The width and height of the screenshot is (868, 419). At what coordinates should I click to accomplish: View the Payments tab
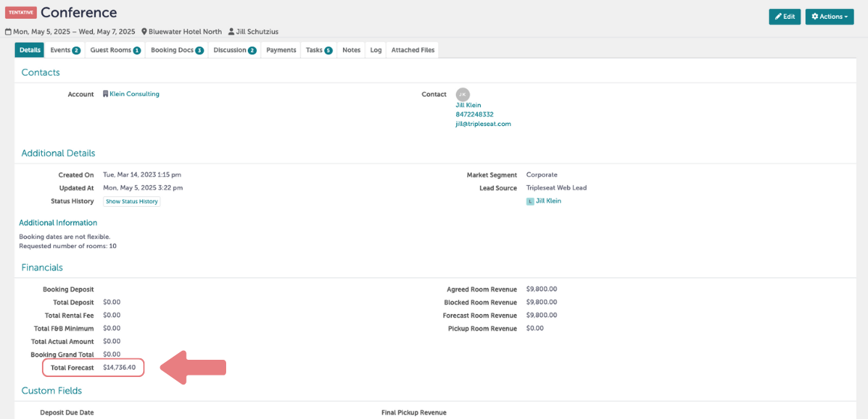[x=281, y=50]
